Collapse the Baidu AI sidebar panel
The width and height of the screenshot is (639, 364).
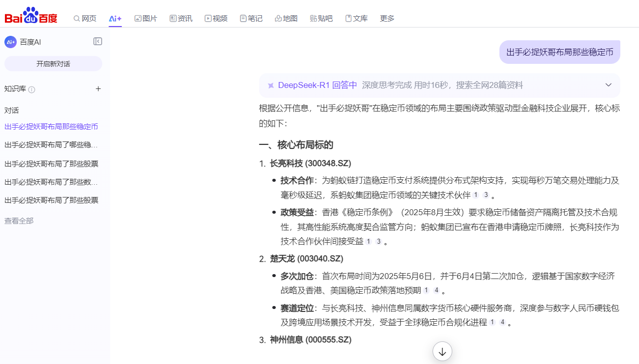click(x=98, y=42)
